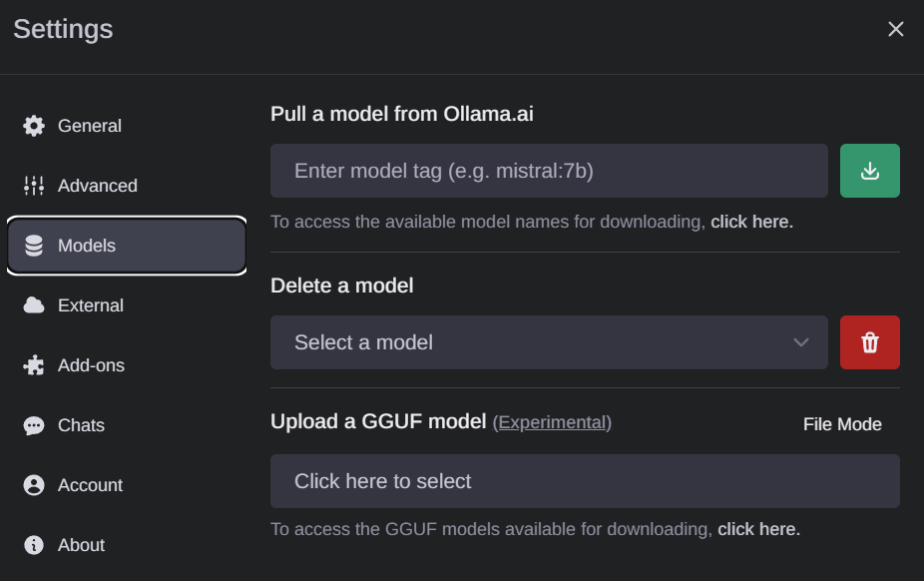Click the Experimental link label

(552, 422)
